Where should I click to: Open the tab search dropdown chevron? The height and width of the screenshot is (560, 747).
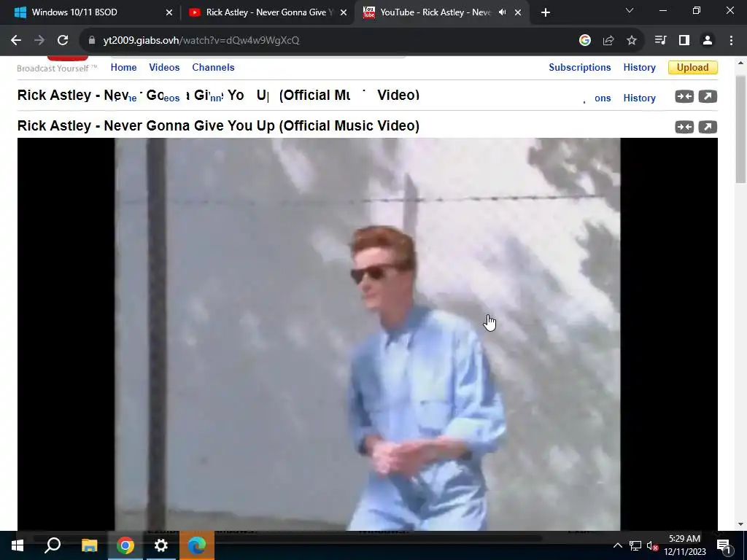pyautogui.click(x=630, y=10)
